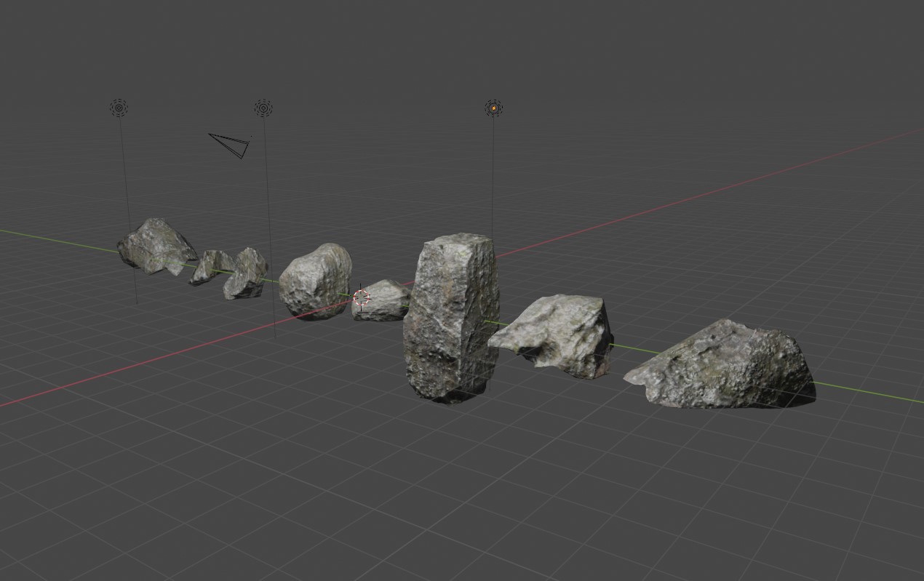Select the small low rock beside 3D cursor
The width and height of the screenshot is (924, 581).
click(383, 300)
